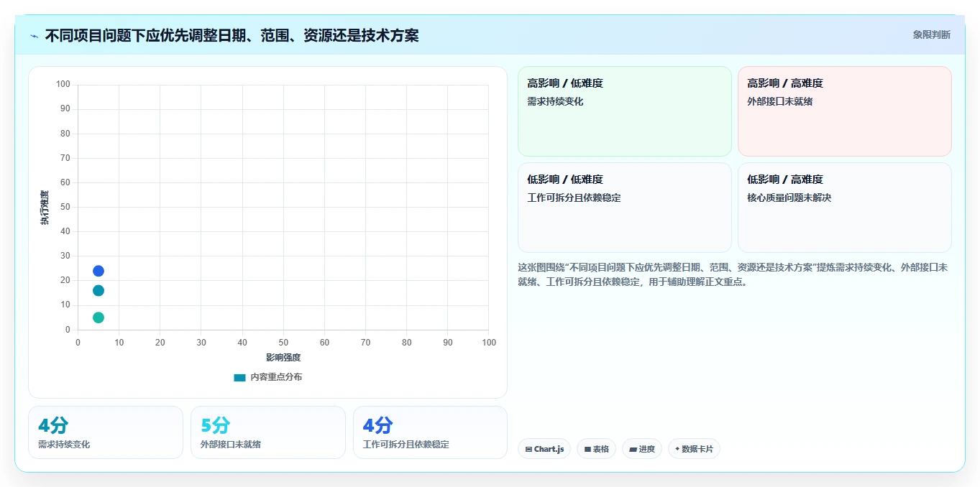Open the 高影响 / 高难度 quadrant card

click(844, 111)
